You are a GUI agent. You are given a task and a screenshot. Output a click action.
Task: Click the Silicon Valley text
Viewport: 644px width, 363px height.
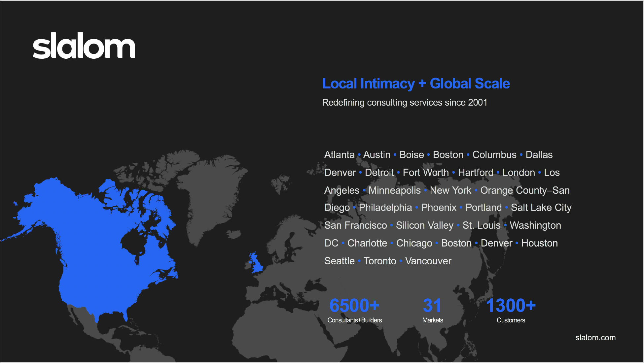click(x=424, y=225)
